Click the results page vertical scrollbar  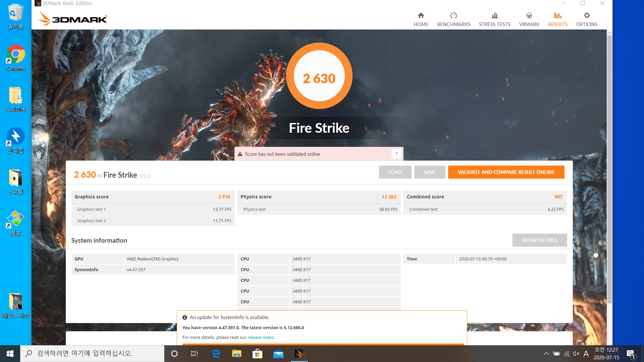(609, 168)
